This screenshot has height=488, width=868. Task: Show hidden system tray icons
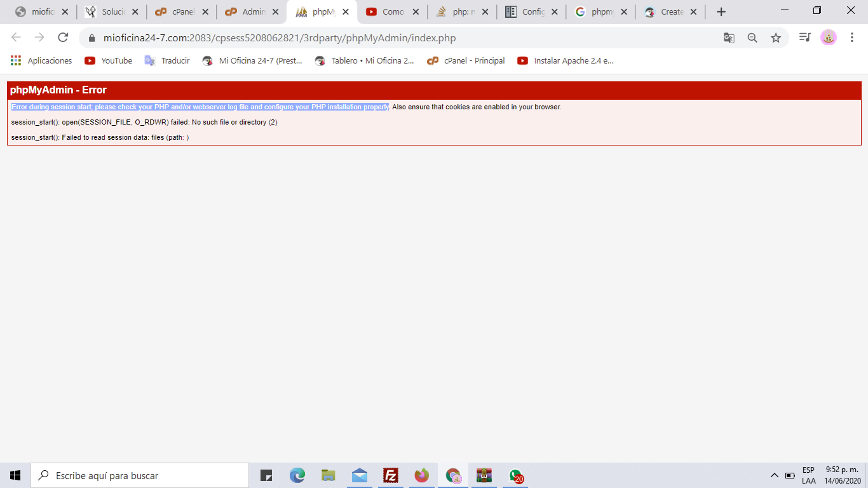point(774,475)
